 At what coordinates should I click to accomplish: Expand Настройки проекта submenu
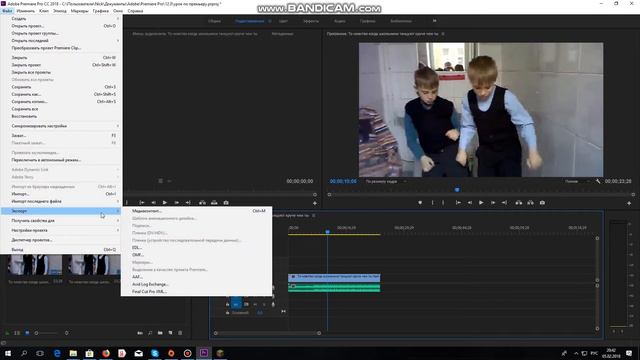point(61,230)
